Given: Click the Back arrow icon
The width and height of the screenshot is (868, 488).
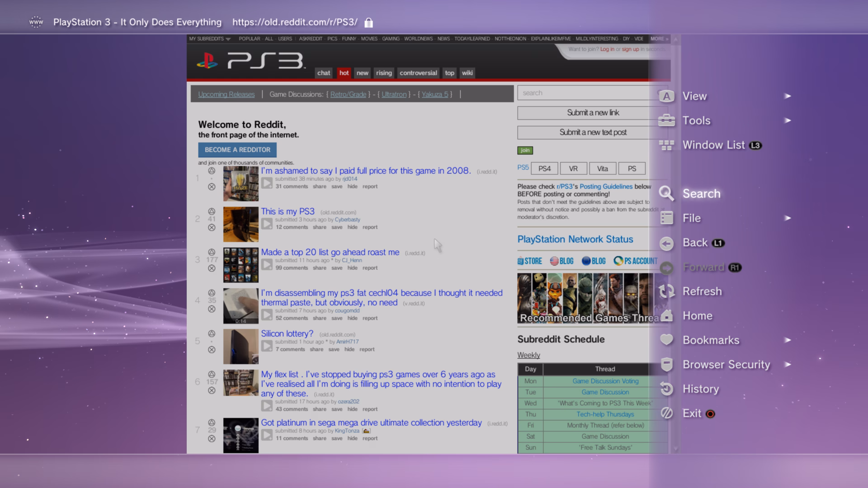Looking at the screenshot, I should click(x=666, y=243).
